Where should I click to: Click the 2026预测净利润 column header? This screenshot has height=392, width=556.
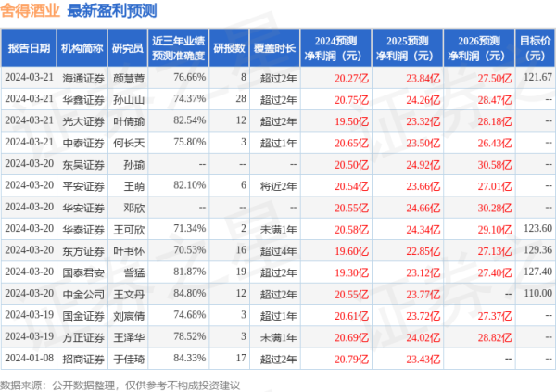coord(479,48)
